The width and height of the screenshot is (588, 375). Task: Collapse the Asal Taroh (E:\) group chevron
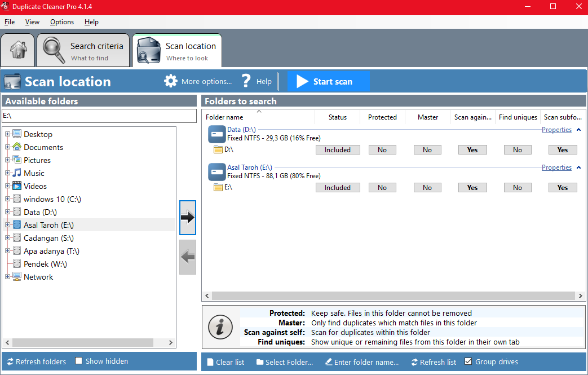pyautogui.click(x=578, y=167)
